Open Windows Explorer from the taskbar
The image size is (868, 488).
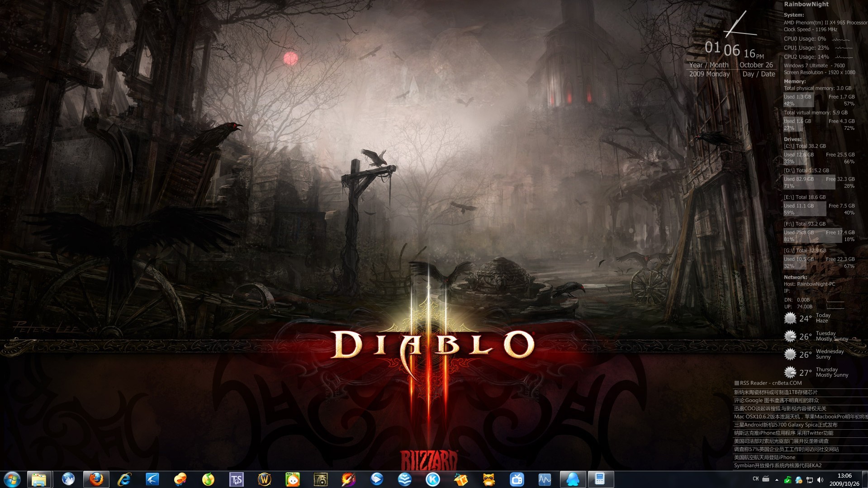point(39,479)
